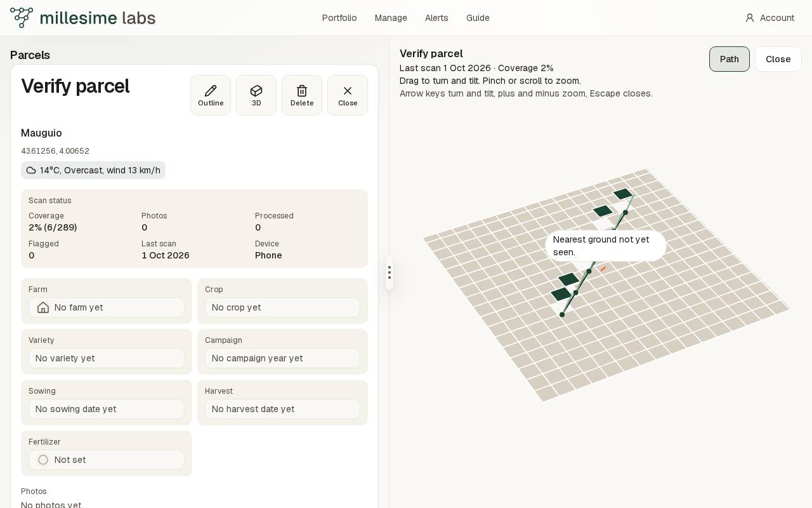Toggle the Path view button

[x=730, y=59]
